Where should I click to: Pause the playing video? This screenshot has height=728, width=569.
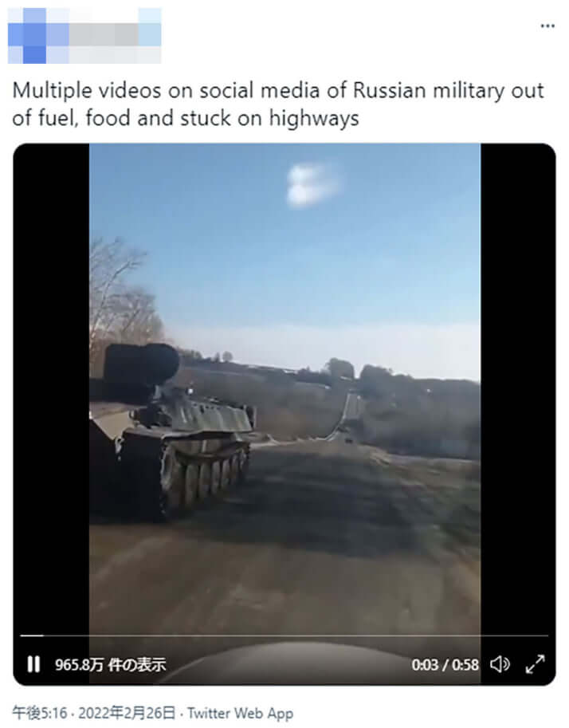coord(33,664)
